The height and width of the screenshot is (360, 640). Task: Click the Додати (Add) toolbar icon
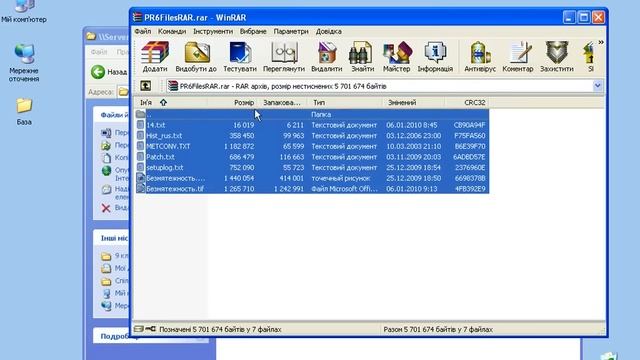tap(155, 57)
